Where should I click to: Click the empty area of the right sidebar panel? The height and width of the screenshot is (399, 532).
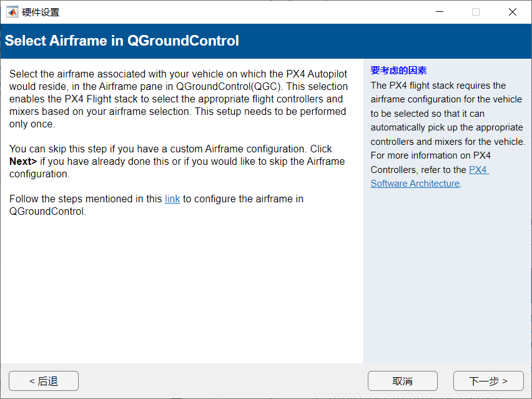tap(447, 275)
